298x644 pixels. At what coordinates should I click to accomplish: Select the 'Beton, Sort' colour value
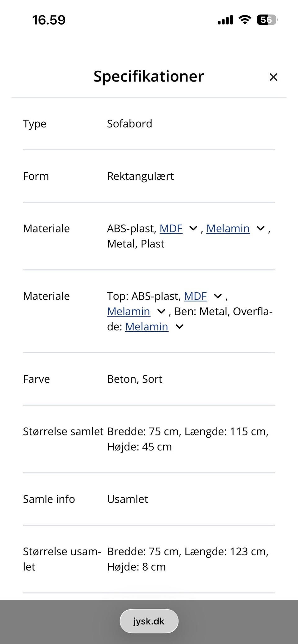click(134, 379)
